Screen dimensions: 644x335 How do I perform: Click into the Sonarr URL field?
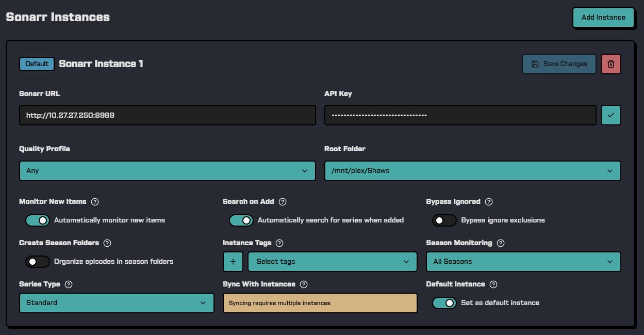pyautogui.click(x=167, y=116)
